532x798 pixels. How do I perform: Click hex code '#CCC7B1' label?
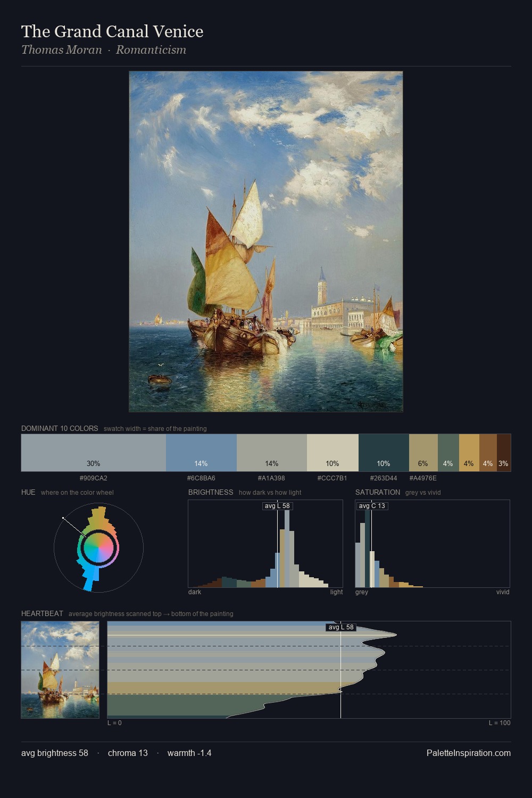tap(332, 478)
